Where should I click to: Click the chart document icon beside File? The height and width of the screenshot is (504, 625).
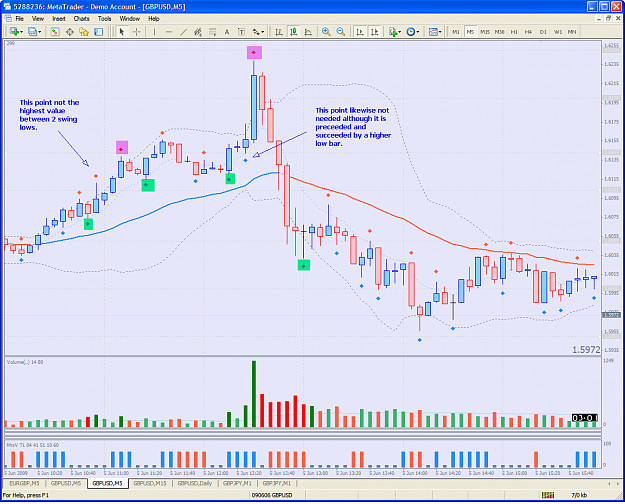tap(8, 19)
